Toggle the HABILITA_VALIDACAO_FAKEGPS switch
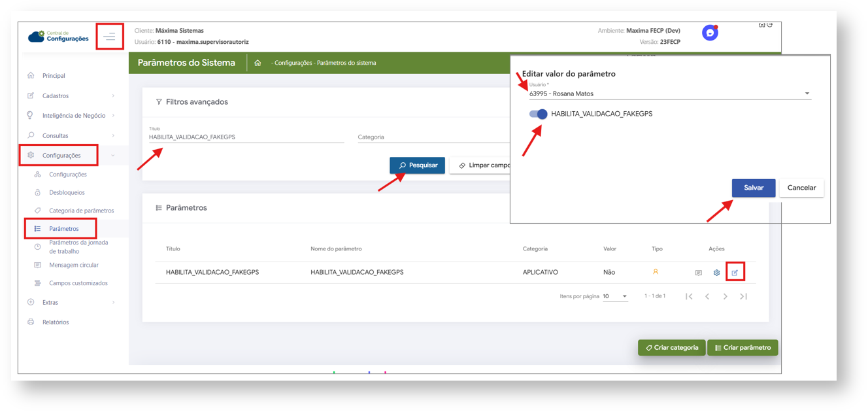This screenshot has height=412, width=868. (x=539, y=114)
